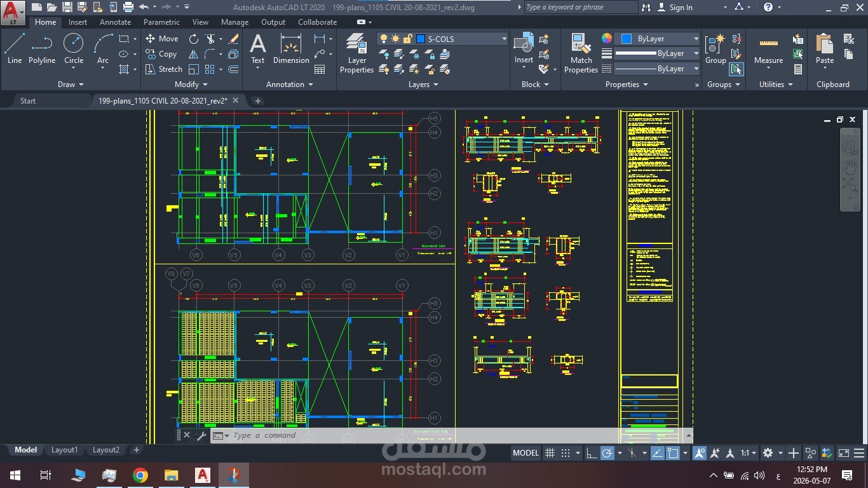Expand the Layers panel
The width and height of the screenshot is (868, 488).
tap(423, 85)
